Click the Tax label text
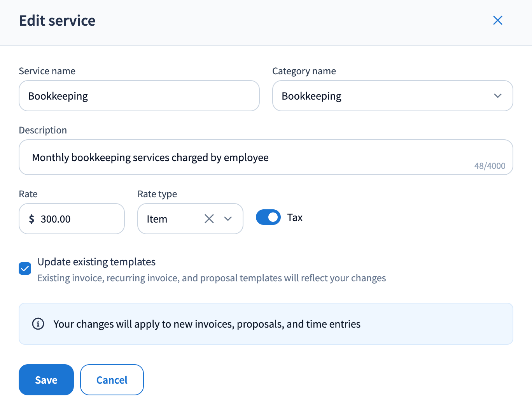This screenshot has width=532, height=400. 295,218
